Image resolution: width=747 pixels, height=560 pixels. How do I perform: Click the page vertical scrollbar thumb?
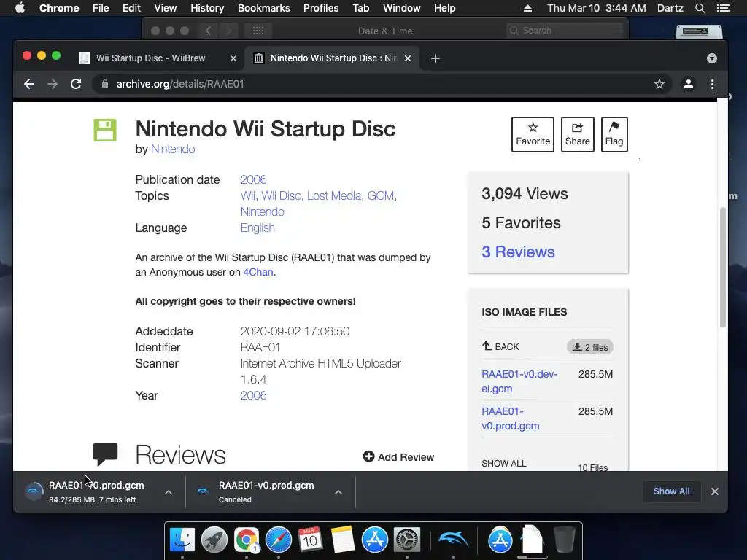[x=723, y=267]
